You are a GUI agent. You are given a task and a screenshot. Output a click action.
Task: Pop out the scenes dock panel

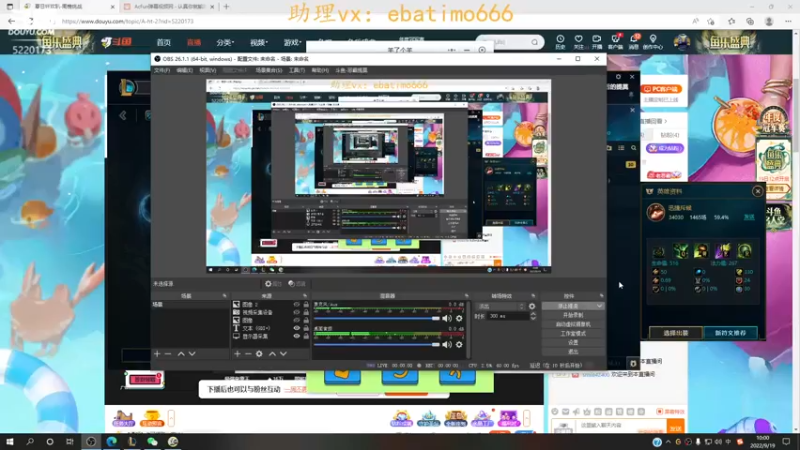(224, 296)
